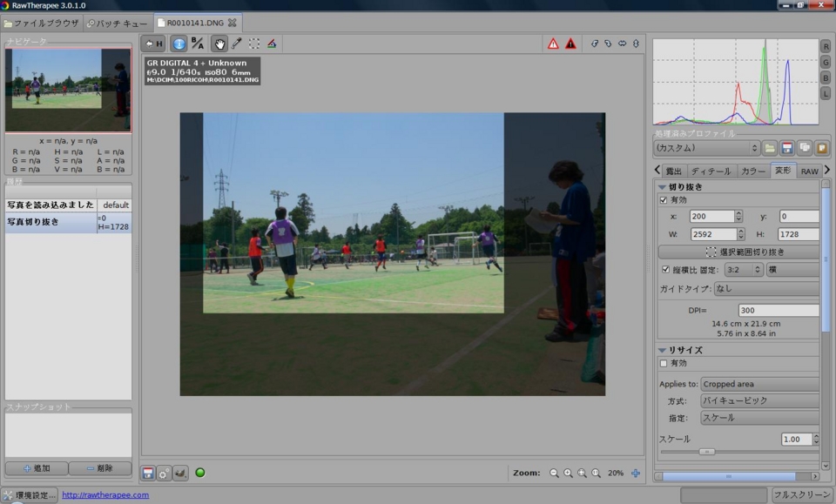Viewport: 836px width, 504px height.
Task: Open the 指定 スケール dropdown
Action: [x=759, y=418]
